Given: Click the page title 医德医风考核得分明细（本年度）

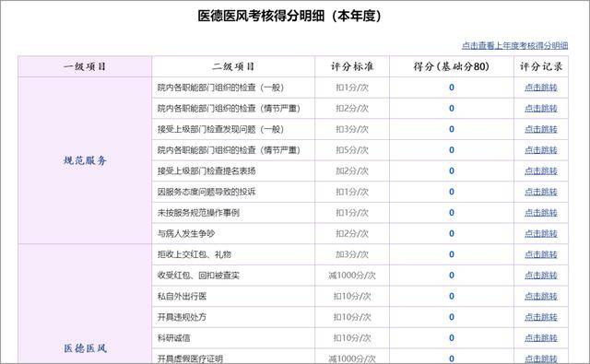Looking at the screenshot, I should pyautogui.click(x=289, y=17).
